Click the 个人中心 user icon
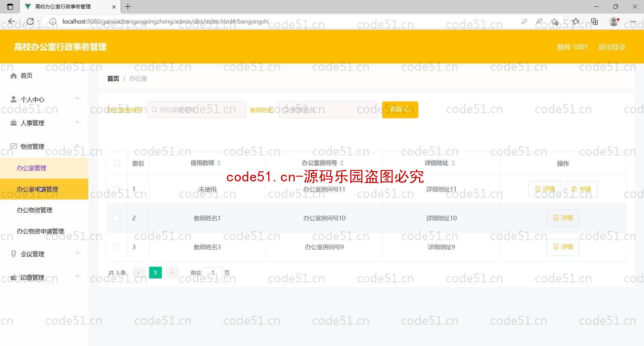 [x=13, y=99]
